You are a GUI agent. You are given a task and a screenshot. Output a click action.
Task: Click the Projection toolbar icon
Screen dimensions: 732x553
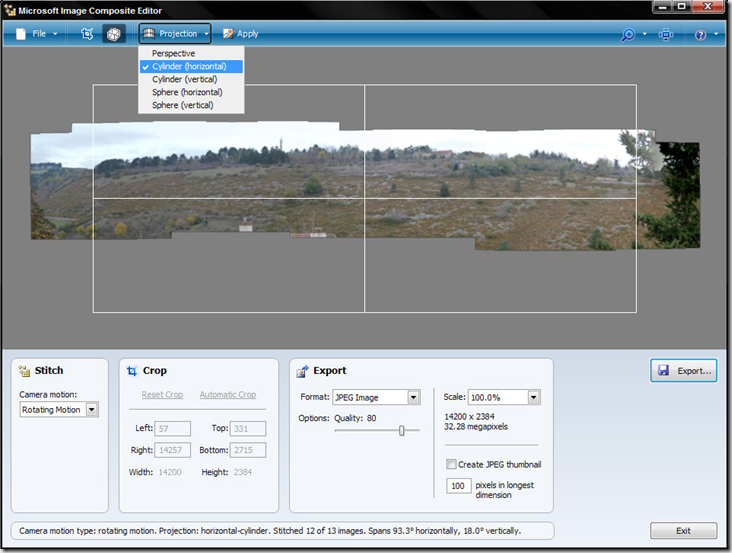click(x=149, y=33)
